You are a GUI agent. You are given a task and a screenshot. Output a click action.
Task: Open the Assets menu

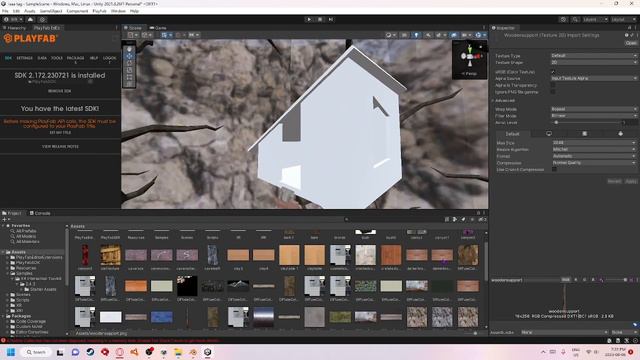click(30, 11)
